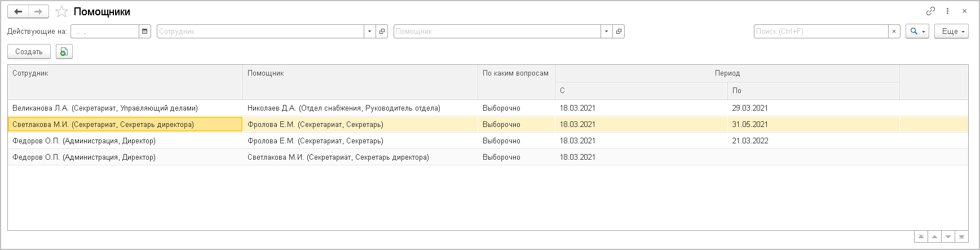Click the forward navigation arrow
The width and height of the screenshot is (980, 250).
click(38, 12)
